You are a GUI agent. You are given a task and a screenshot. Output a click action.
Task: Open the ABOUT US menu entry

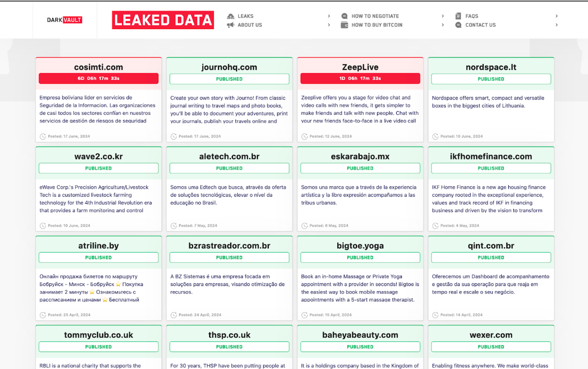pyautogui.click(x=244, y=24)
